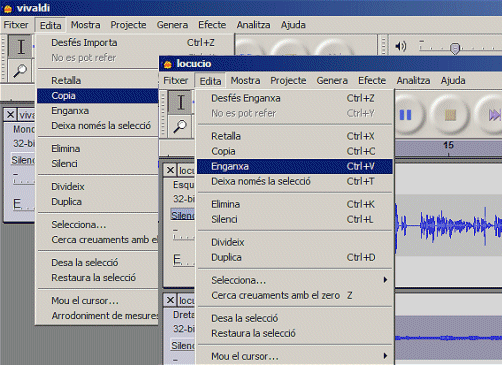Click the speaker volume icon
The height and width of the screenshot is (365, 502).
(x=401, y=46)
